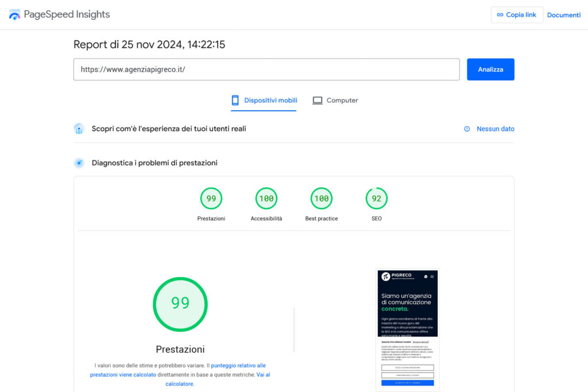
Task: Click the 'Accessibilità' label
Action: (266, 219)
